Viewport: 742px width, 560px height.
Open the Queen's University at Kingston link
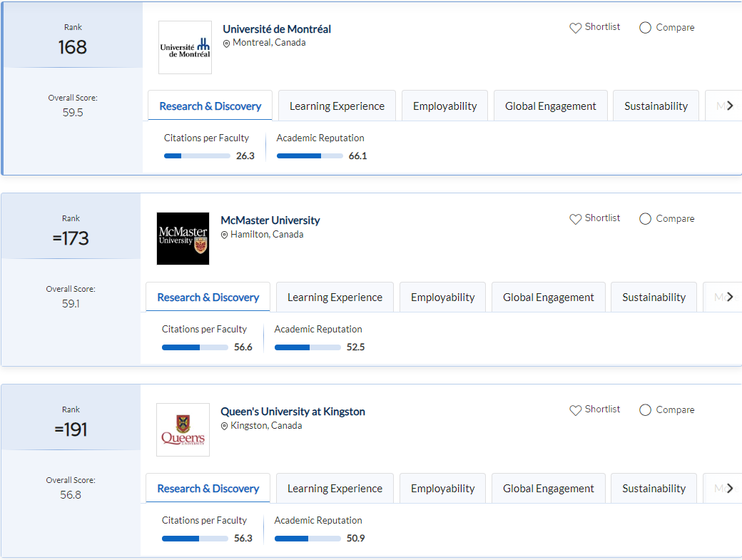tap(293, 412)
